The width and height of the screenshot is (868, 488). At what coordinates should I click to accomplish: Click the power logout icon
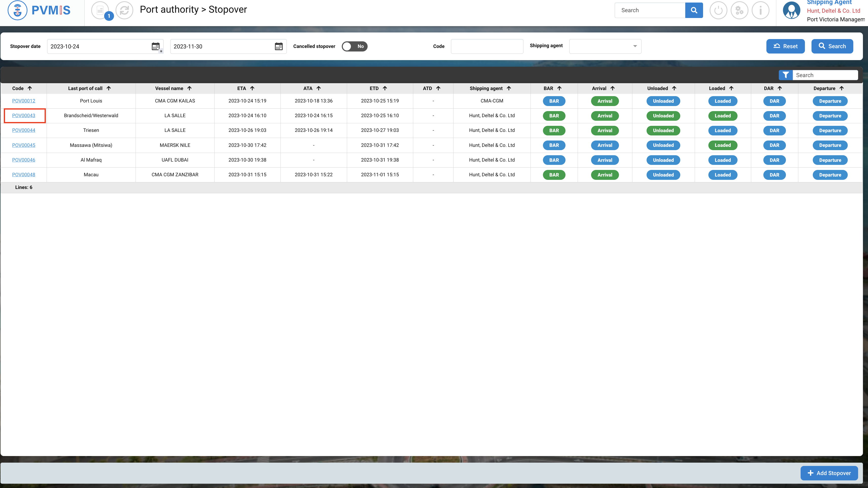(718, 10)
